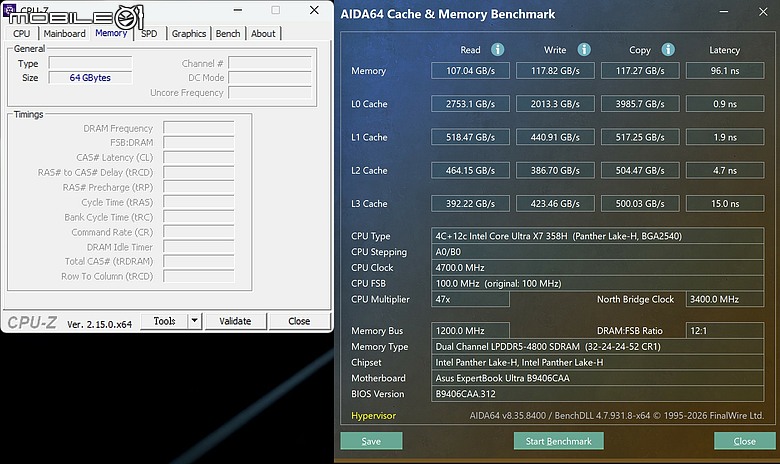Click the L0 Cache Copy value 3985.7 GB/s

tap(640, 104)
